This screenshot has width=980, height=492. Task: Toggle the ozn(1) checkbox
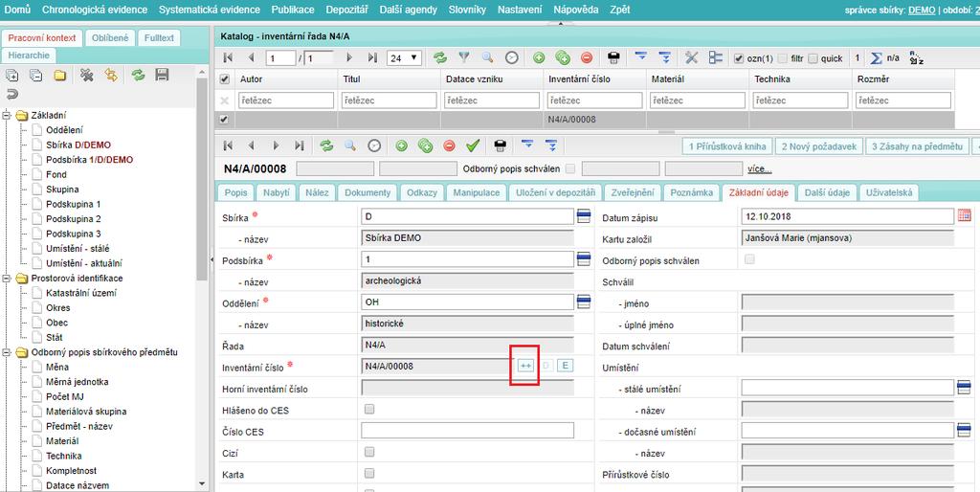coord(739,58)
